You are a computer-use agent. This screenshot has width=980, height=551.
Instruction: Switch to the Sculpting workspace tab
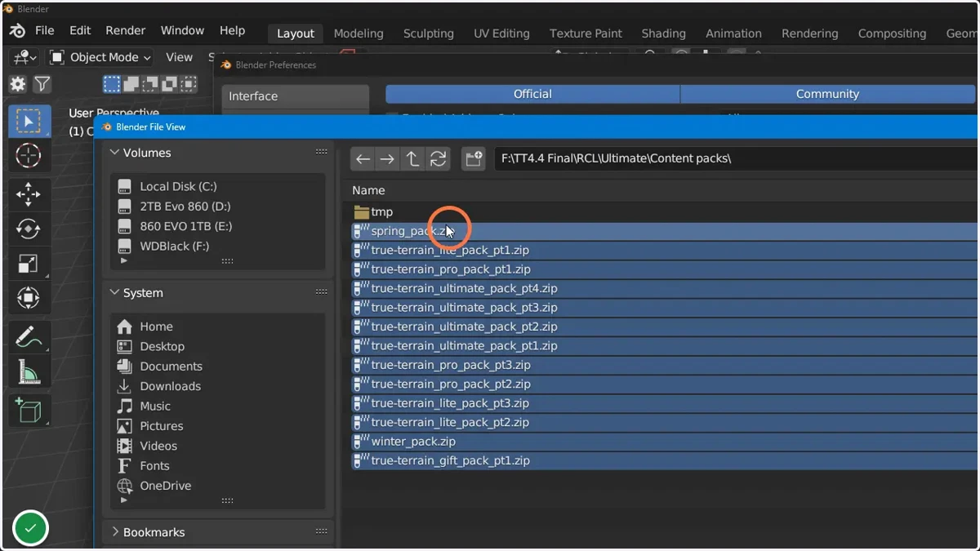[429, 33]
